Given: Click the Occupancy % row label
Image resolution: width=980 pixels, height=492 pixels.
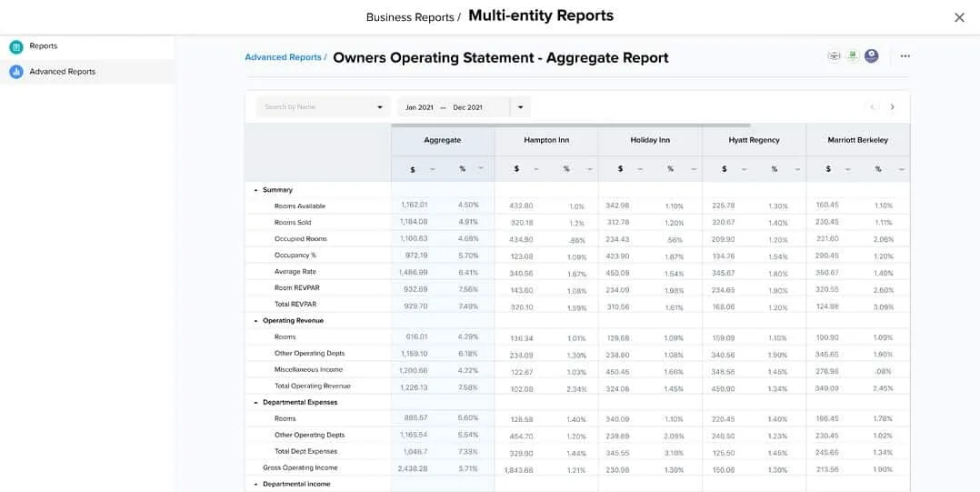Looking at the screenshot, I should [x=295, y=255].
